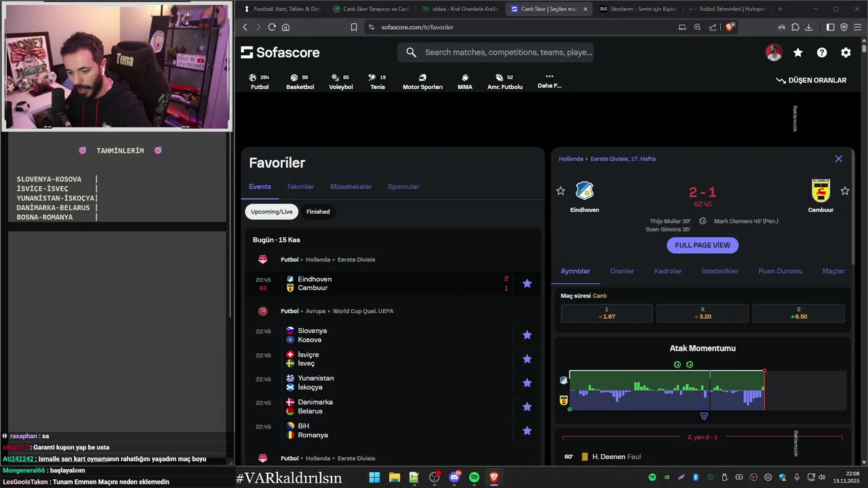Open the Events tab
868x488 pixels.
(260, 186)
